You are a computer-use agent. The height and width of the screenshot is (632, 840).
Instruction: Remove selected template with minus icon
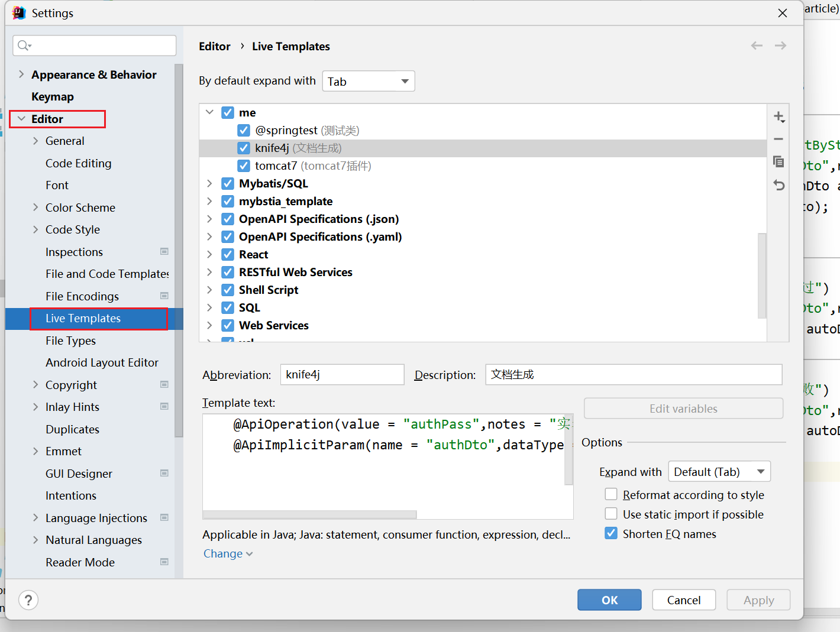point(778,140)
